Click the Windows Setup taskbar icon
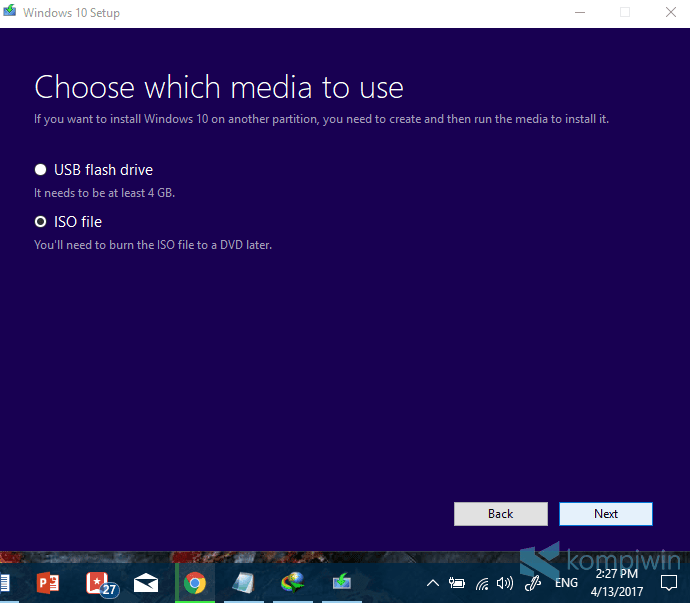Image resolution: width=690 pixels, height=603 pixels. point(341,582)
